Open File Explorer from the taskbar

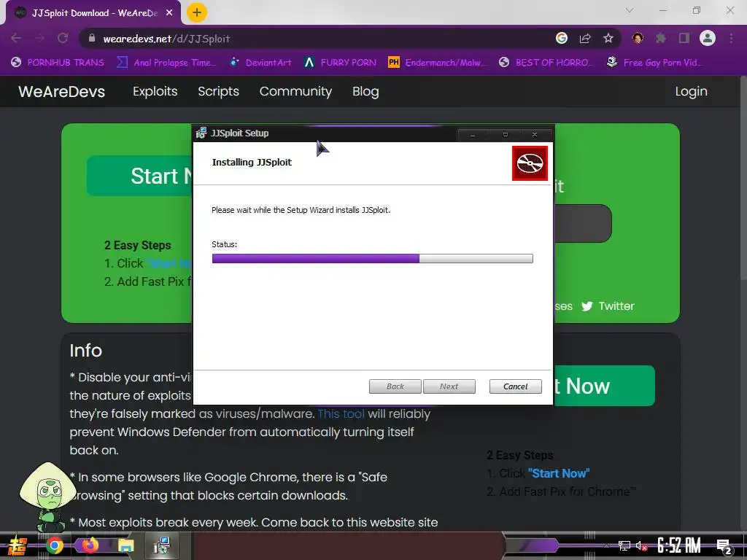pos(125,545)
